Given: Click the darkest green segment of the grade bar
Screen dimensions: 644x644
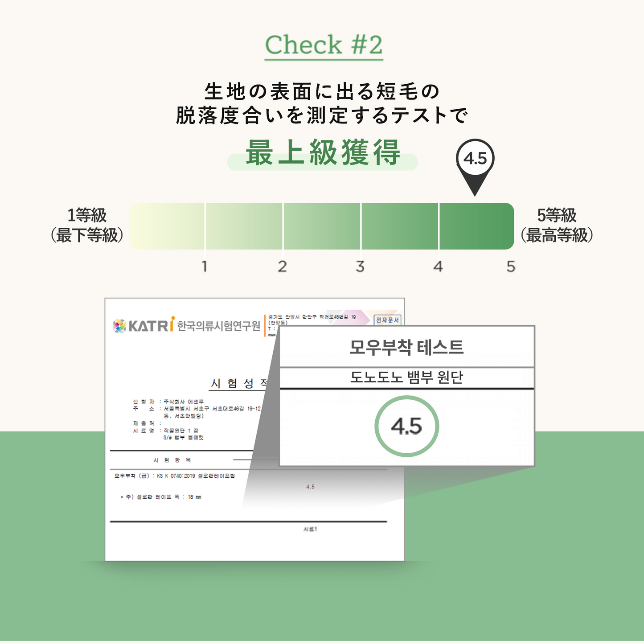Looking at the screenshot, I should coord(476,226).
